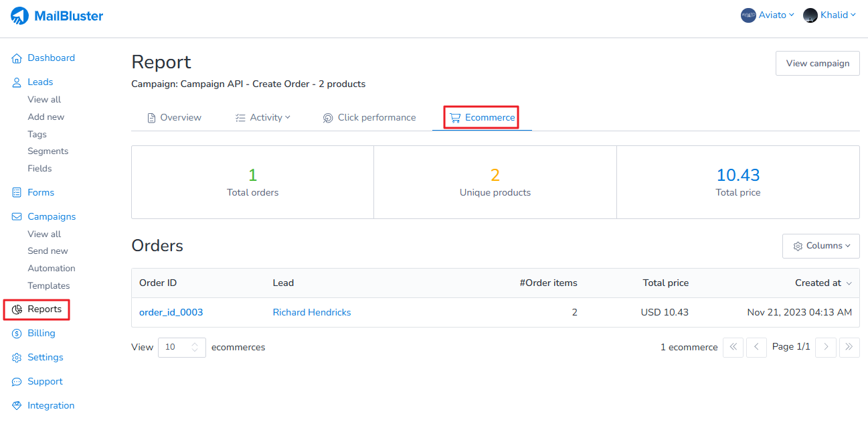Click the View campaign button
The width and height of the screenshot is (868, 426).
pos(817,64)
